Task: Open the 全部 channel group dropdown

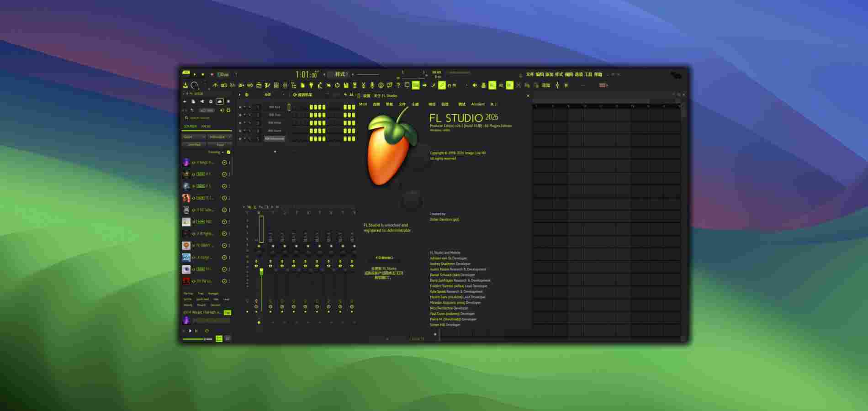Action: click(274, 95)
